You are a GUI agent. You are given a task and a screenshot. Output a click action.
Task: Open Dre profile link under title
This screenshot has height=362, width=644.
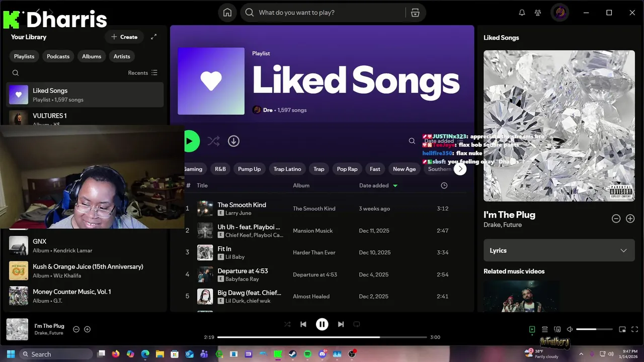pos(268,110)
